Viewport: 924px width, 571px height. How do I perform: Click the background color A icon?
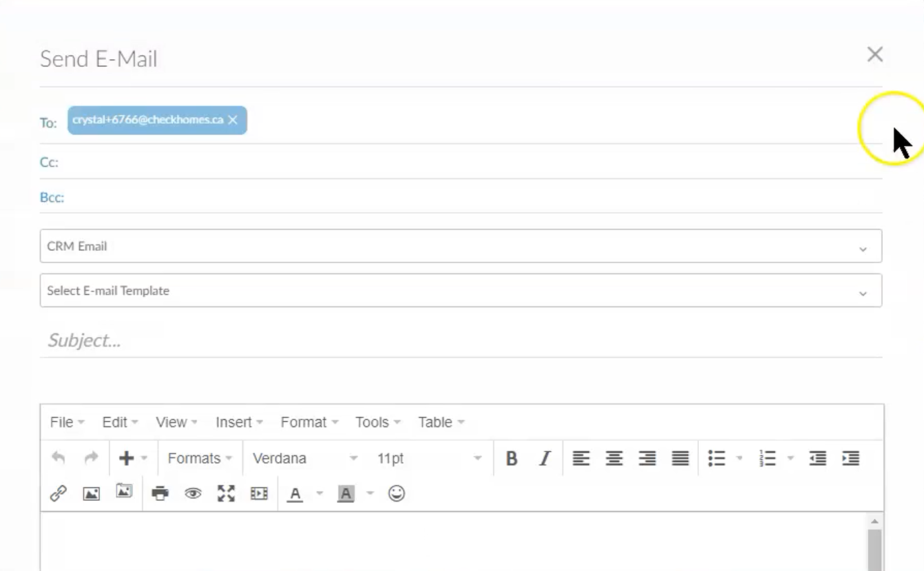click(x=346, y=494)
